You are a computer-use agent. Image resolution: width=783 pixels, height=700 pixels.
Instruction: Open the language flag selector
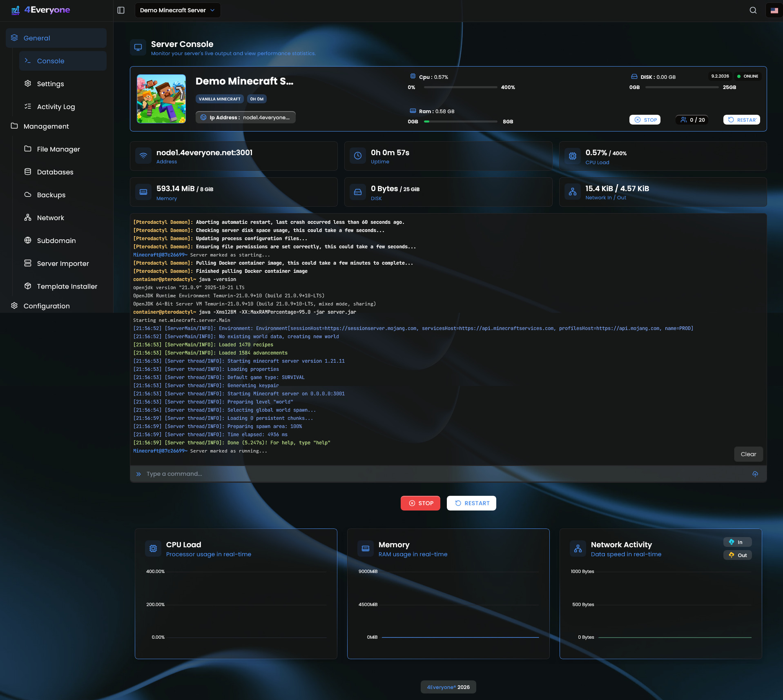click(774, 10)
